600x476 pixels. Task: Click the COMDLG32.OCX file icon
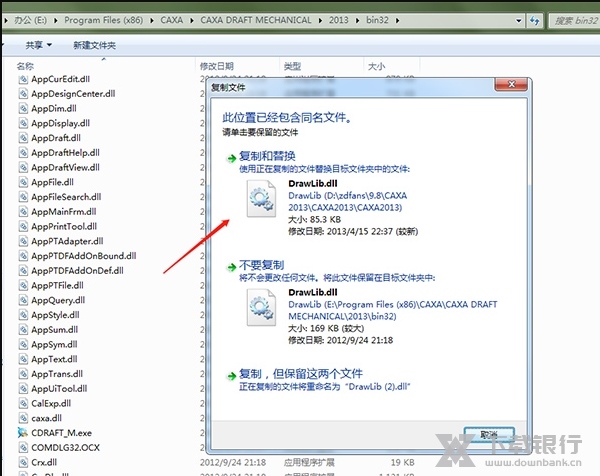click(x=22, y=448)
